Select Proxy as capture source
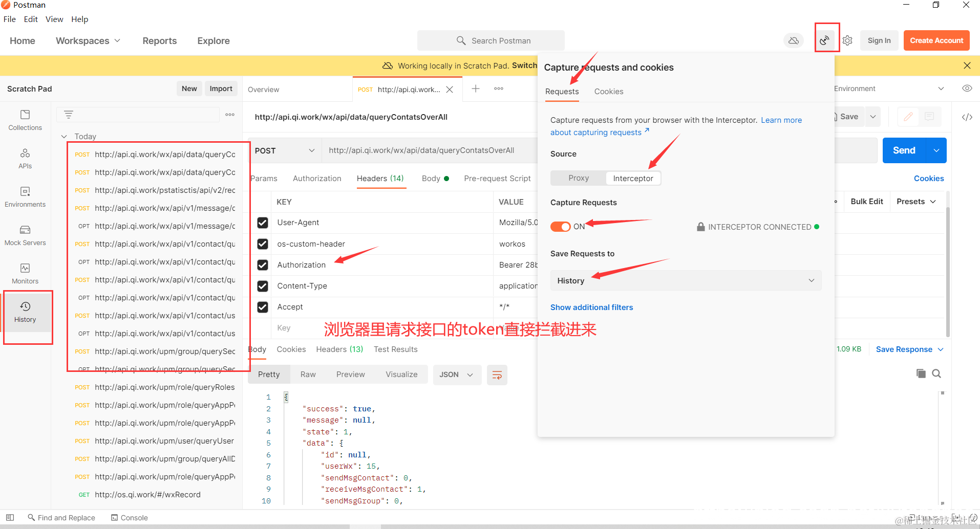This screenshot has height=529, width=980. pos(579,178)
